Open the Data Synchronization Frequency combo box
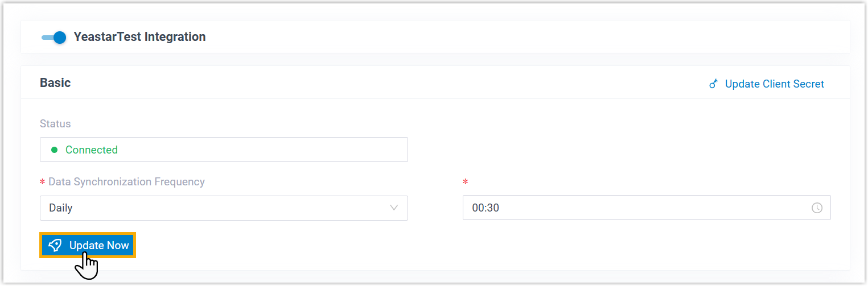This screenshot has height=286, width=868. click(223, 208)
